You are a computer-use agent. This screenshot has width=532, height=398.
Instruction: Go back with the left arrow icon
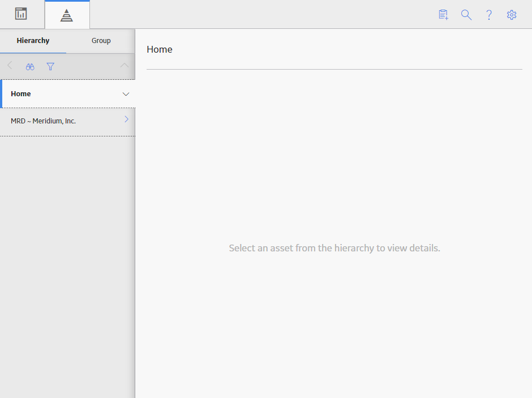[x=10, y=66]
